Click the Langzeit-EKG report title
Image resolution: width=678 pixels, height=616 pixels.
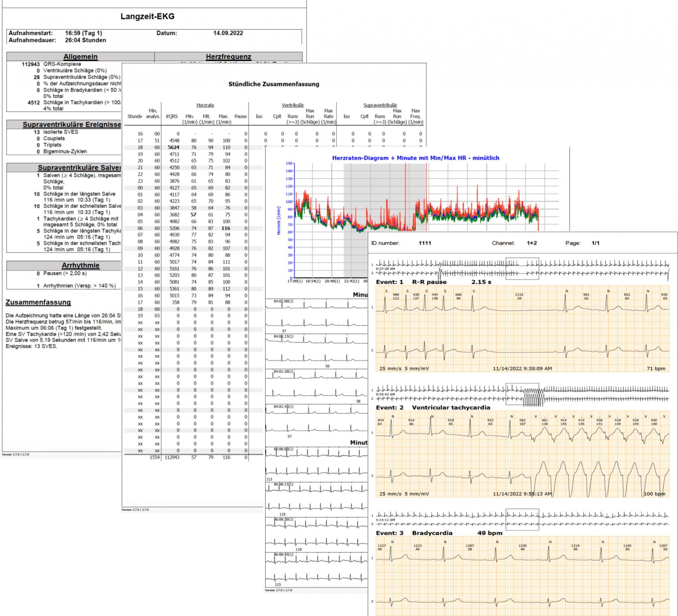click(148, 17)
